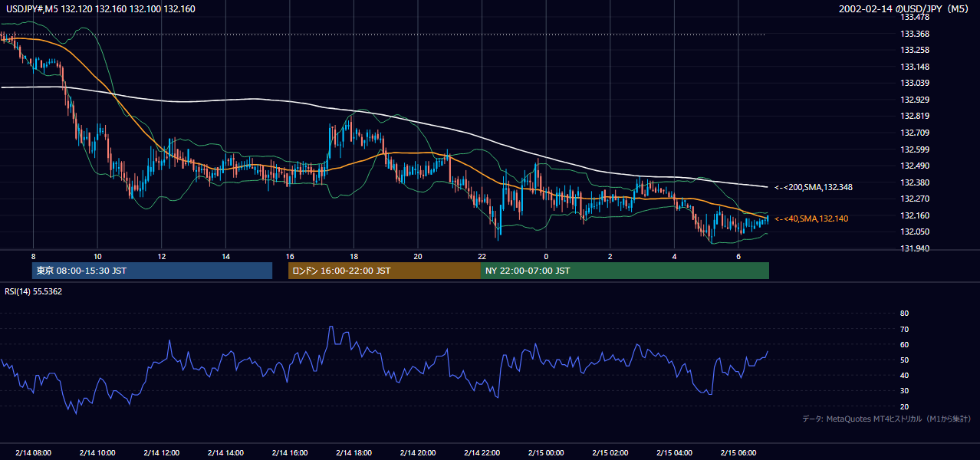
Task: Click price scale value 132.380
Action: [915, 182]
